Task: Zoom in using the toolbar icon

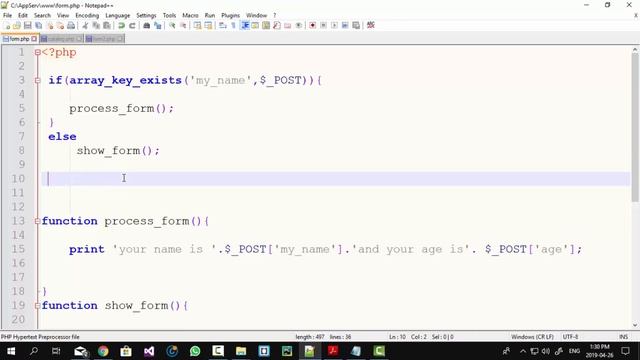Action: click(172, 25)
